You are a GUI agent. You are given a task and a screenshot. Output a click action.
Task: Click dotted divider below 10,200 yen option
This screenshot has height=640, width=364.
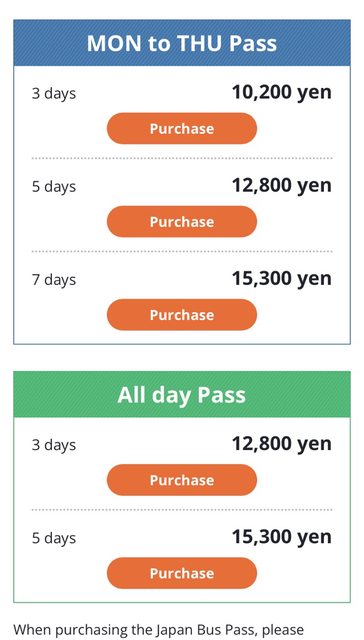pos(182,158)
